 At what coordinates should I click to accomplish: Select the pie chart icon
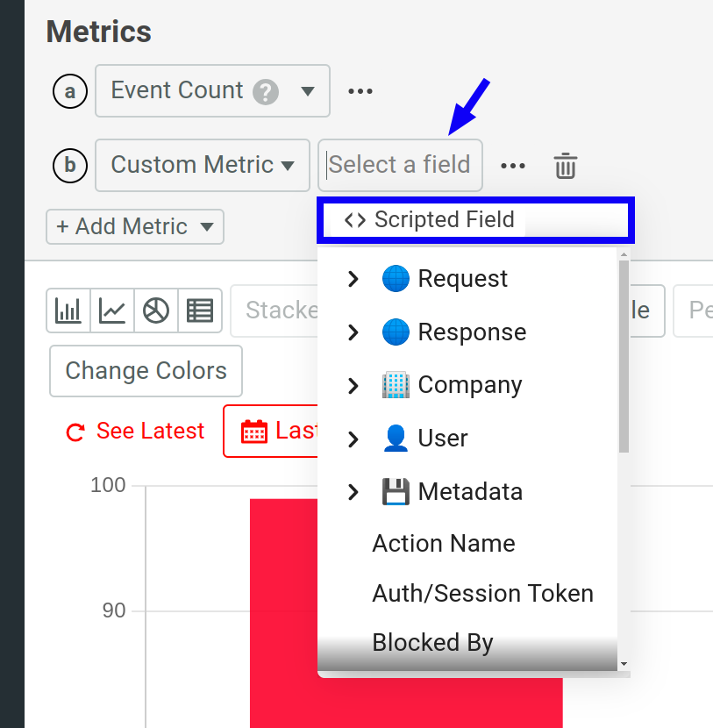click(x=156, y=310)
